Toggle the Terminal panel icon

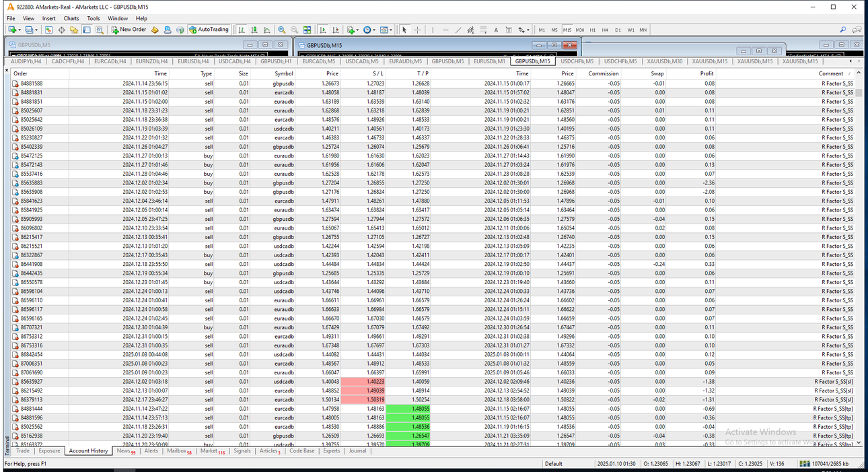(87, 30)
